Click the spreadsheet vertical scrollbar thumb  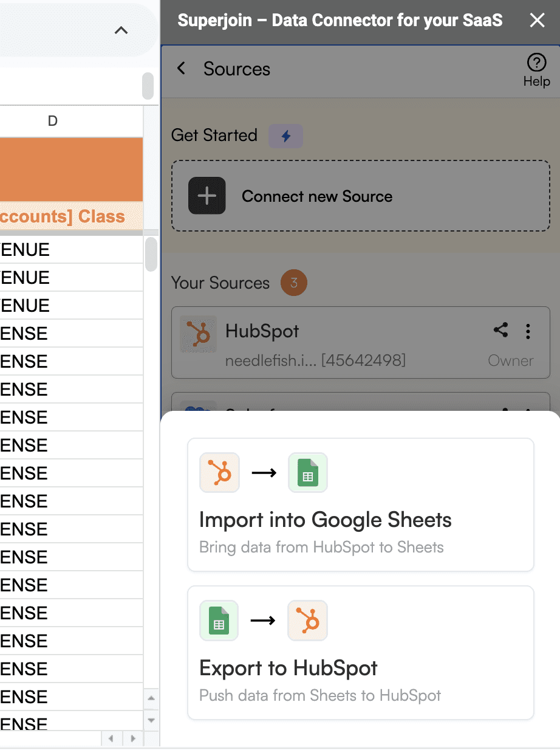[x=151, y=254]
